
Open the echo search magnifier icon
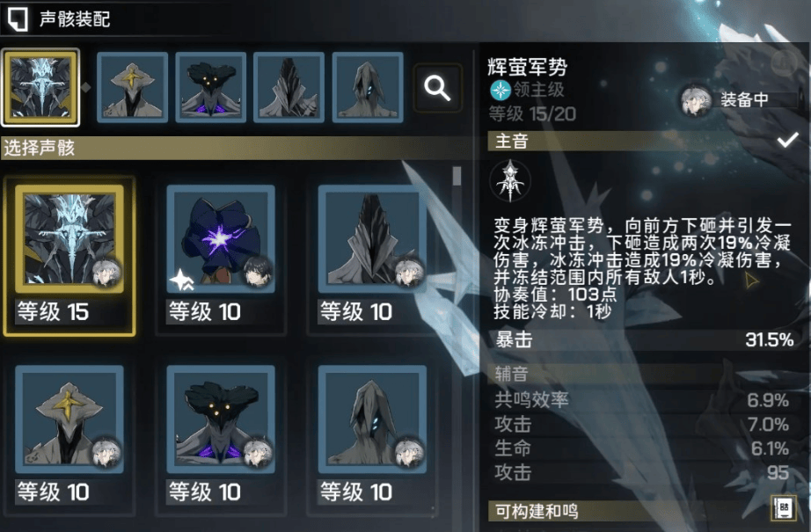[x=437, y=88]
